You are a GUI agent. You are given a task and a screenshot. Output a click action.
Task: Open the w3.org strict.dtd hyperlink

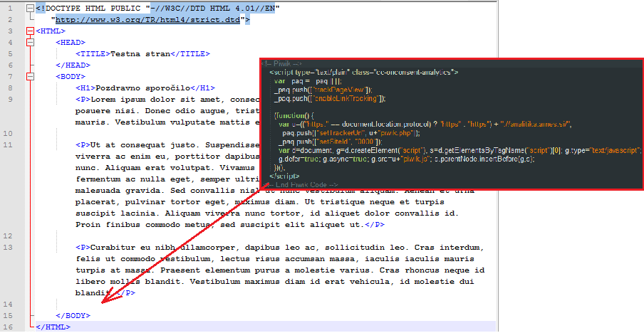click(148, 20)
